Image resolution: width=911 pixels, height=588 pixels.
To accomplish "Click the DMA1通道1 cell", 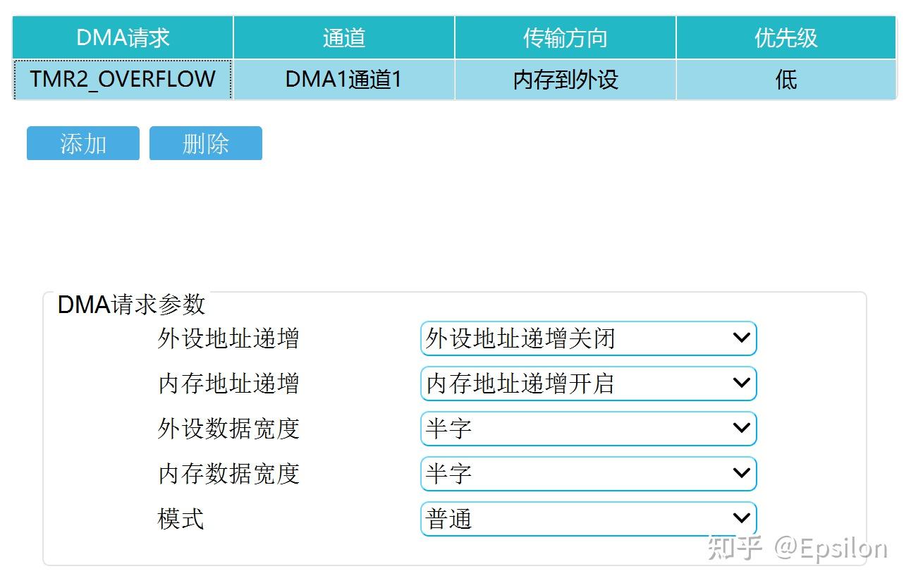I will tap(343, 80).
